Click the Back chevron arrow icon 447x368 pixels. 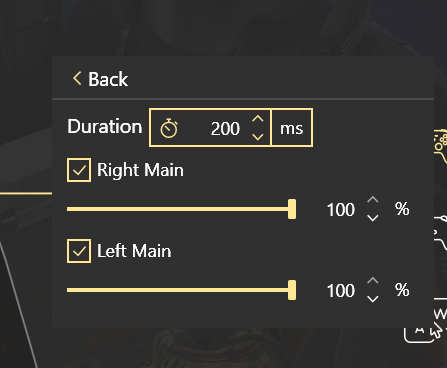[77, 79]
